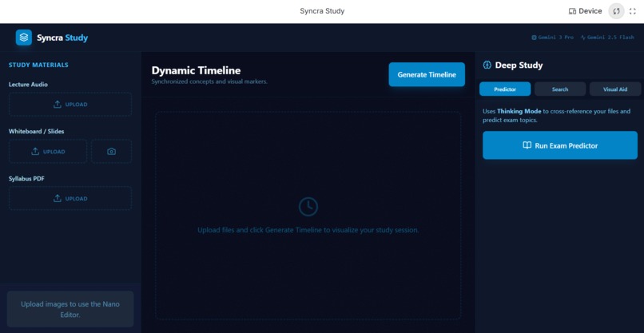Click the Deep Study heading text
This screenshot has height=333, width=644.
tap(519, 65)
